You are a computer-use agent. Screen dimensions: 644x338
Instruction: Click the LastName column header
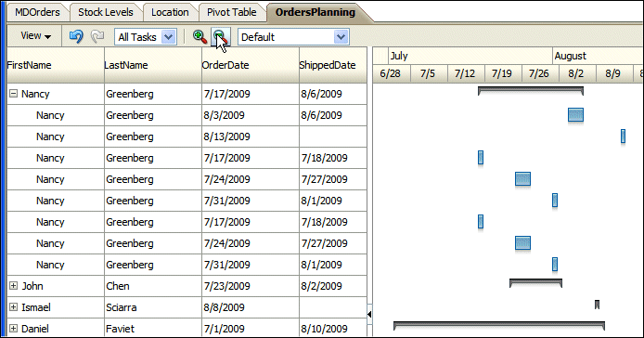point(153,65)
